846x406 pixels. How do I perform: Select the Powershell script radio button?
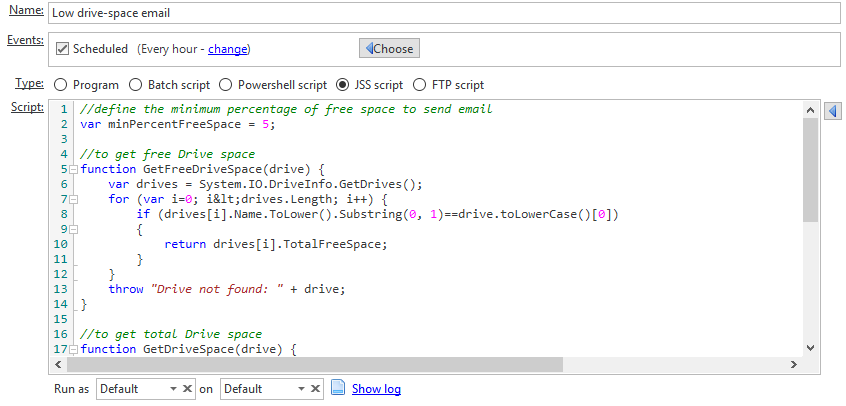point(226,85)
